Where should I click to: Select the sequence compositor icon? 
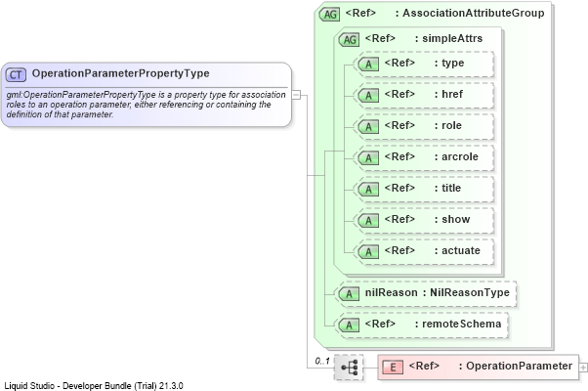[349, 367]
